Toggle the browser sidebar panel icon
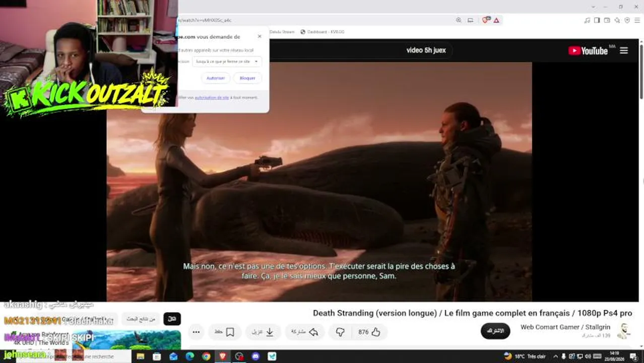 597,20
